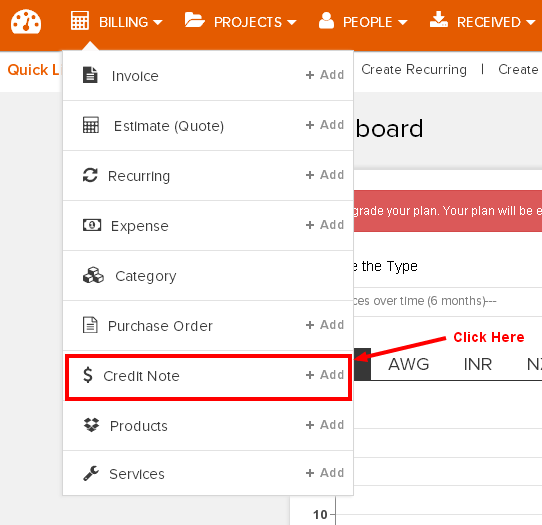Click the Products dropbox-style icon
542x525 pixels.
point(91,425)
